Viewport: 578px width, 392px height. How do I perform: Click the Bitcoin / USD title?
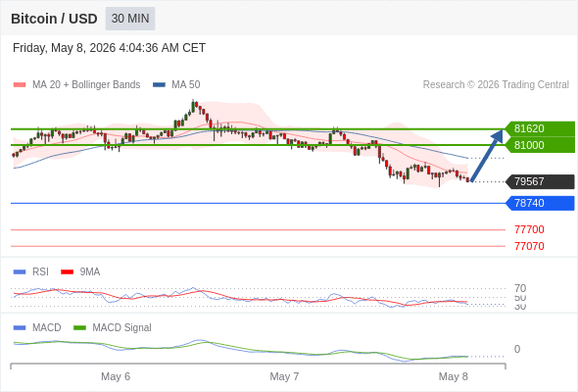tap(54, 19)
